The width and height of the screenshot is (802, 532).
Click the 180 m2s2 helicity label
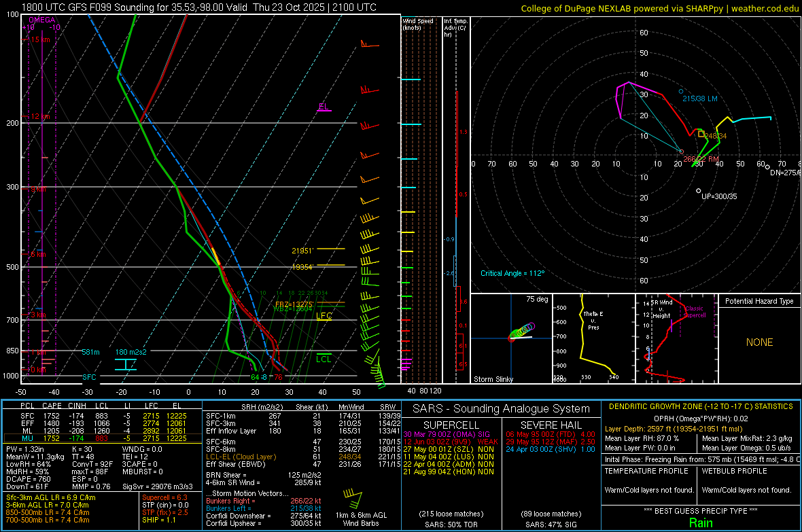(x=131, y=352)
